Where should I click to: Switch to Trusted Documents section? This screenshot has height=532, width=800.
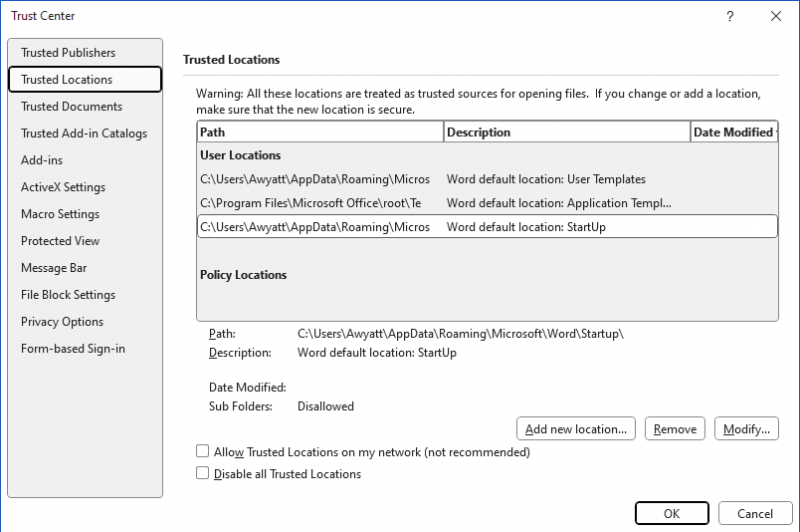pos(72,107)
